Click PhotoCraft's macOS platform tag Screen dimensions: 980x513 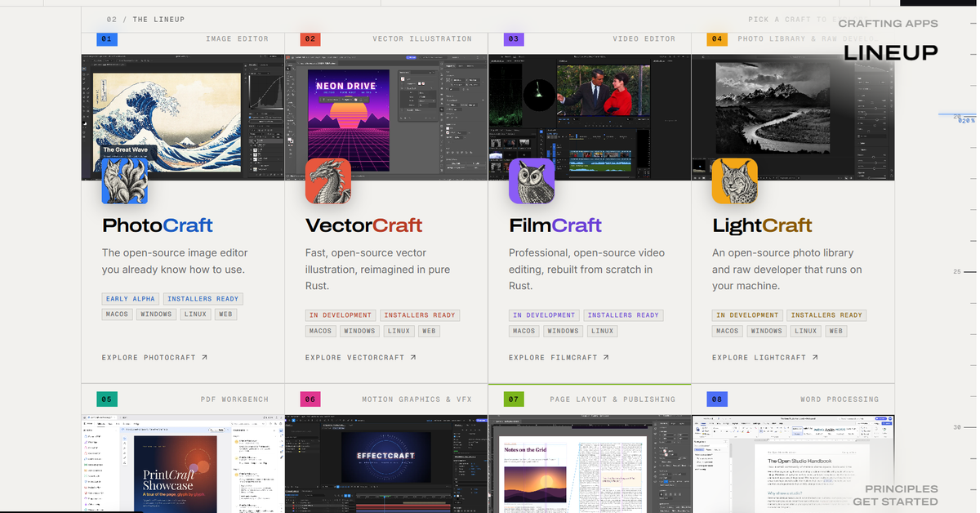117,314
